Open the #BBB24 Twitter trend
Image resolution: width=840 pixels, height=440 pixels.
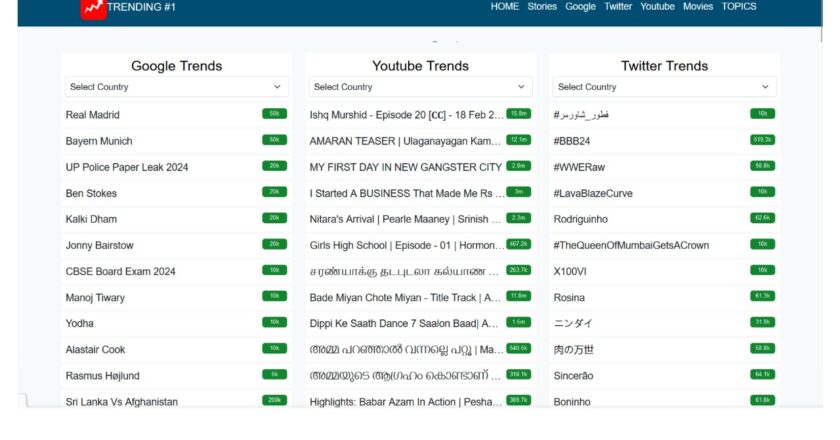(x=572, y=141)
